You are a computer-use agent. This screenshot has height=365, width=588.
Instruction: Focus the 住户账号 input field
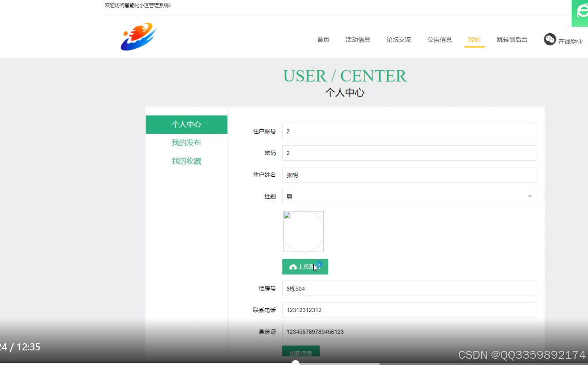click(x=409, y=132)
